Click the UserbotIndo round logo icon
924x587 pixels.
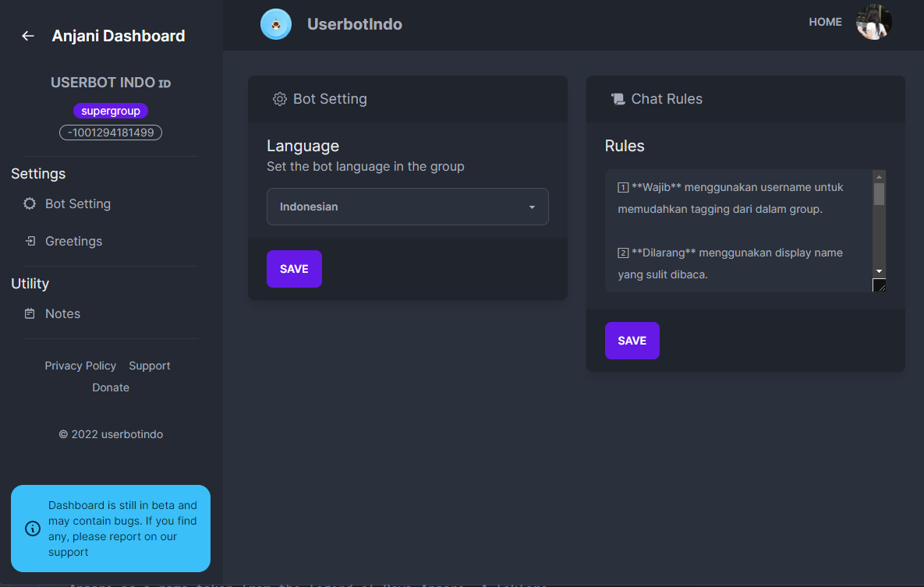click(x=276, y=24)
